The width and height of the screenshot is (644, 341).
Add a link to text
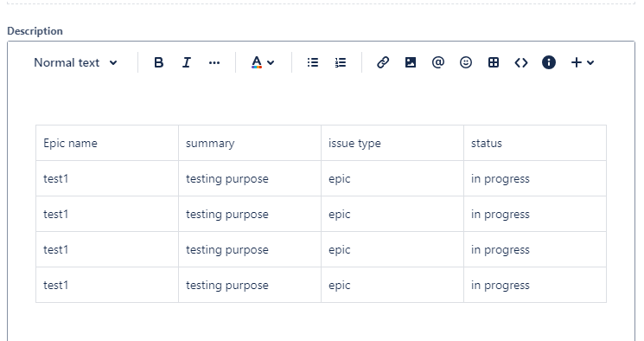click(x=383, y=62)
